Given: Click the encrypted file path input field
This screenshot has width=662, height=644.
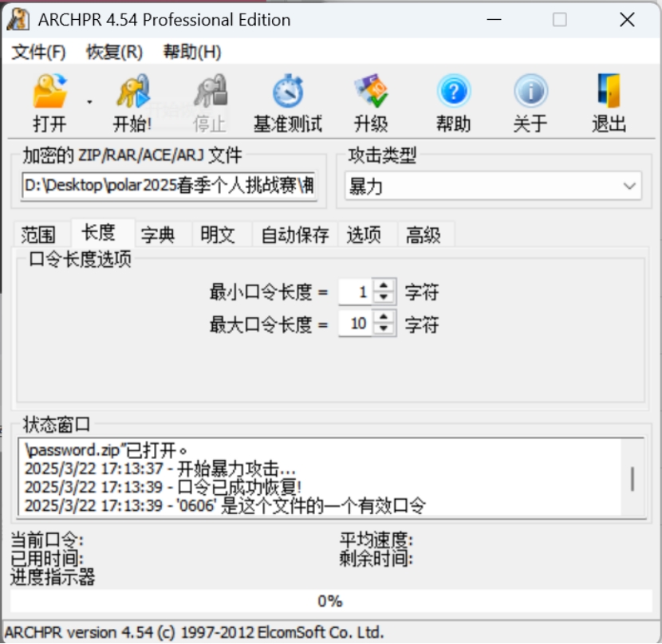Looking at the screenshot, I should click(169, 186).
